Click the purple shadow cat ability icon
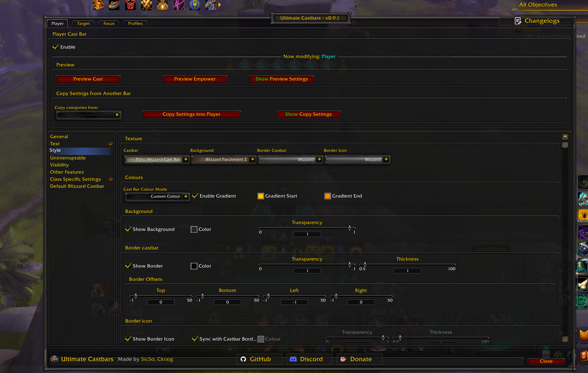 pyautogui.click(x=583, y=232)
